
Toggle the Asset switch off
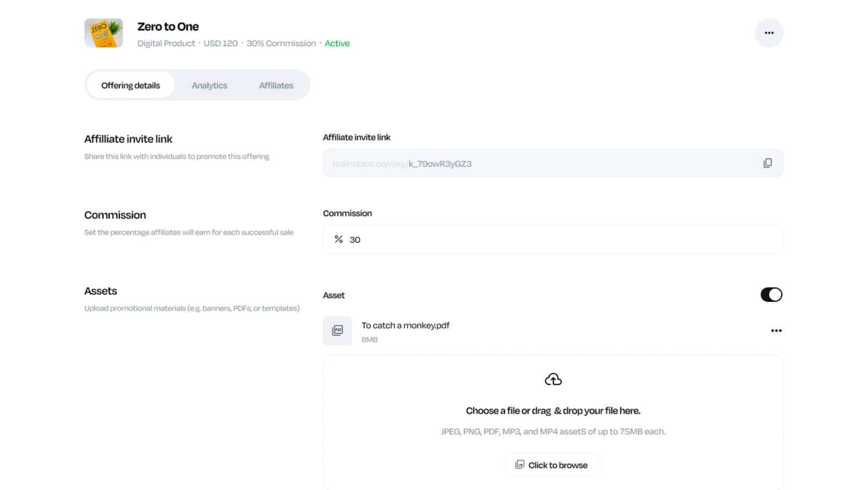(771, 295)
